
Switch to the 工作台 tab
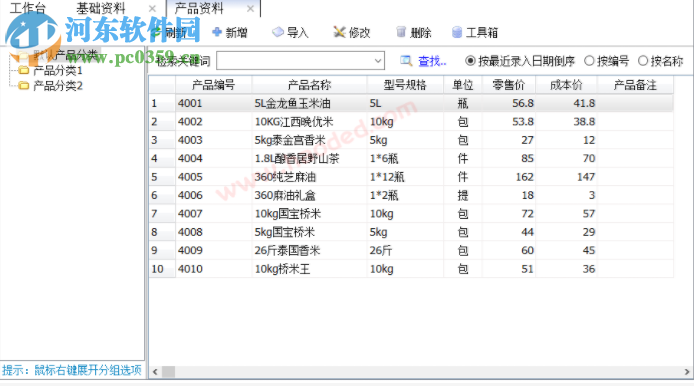coord(27,8)
